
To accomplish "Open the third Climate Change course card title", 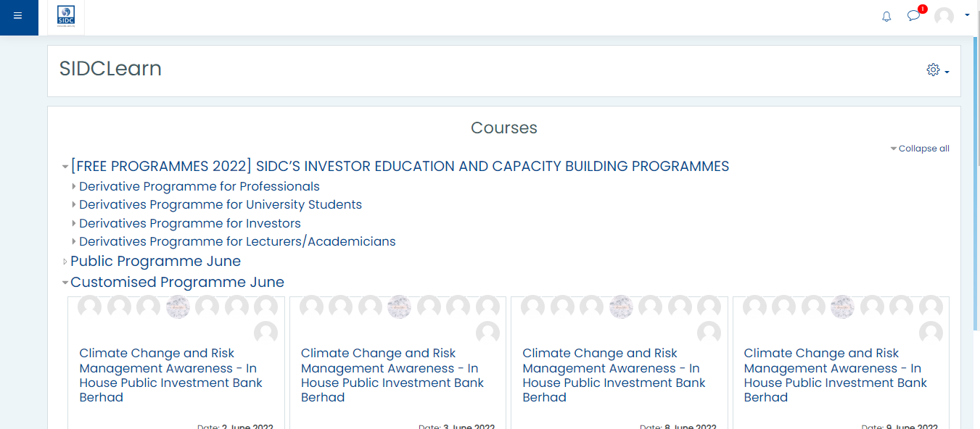I will 614,375.
